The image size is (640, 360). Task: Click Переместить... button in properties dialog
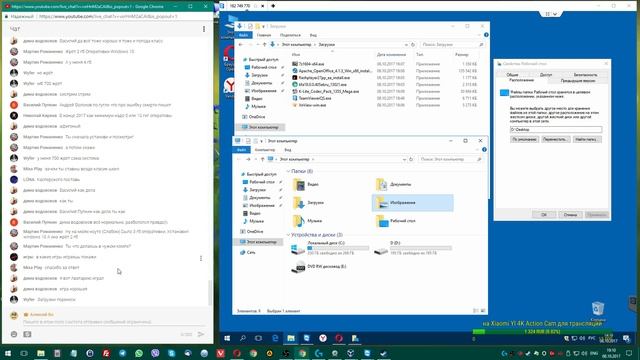[x=555, y=140]
